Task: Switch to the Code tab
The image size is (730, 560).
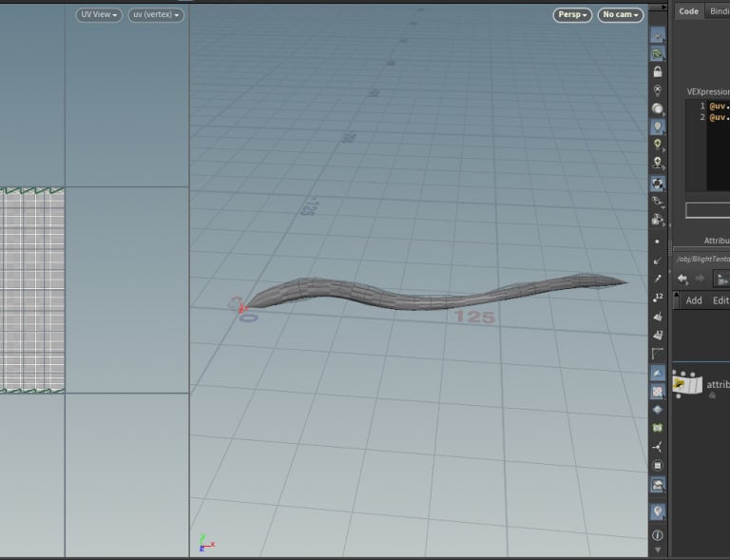Action: [688, 11]
